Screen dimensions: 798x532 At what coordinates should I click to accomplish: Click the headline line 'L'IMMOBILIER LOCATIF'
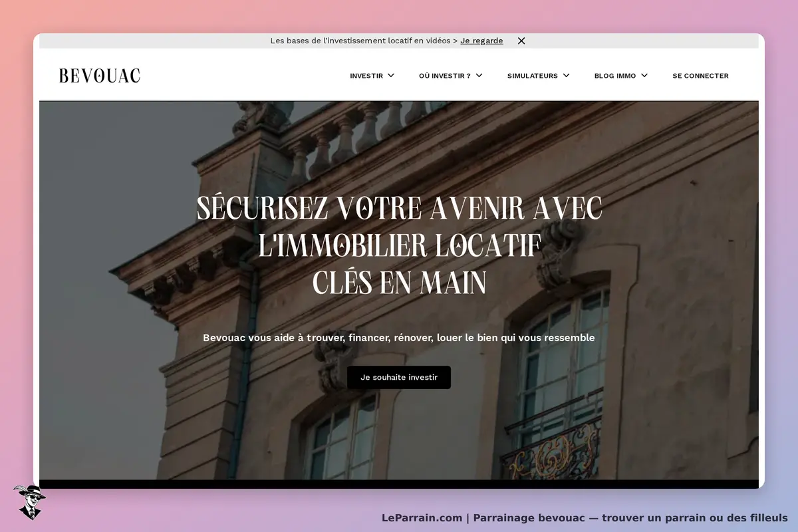pos(399,246)
